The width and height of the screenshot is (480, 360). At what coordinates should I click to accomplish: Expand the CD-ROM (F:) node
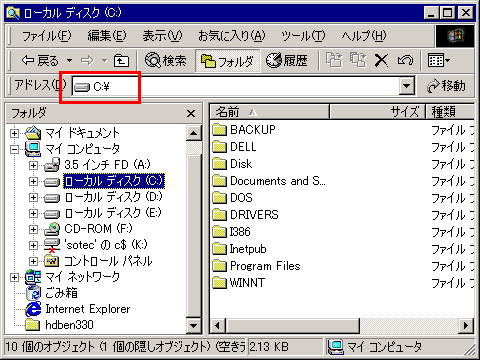[x=33, y=229]
